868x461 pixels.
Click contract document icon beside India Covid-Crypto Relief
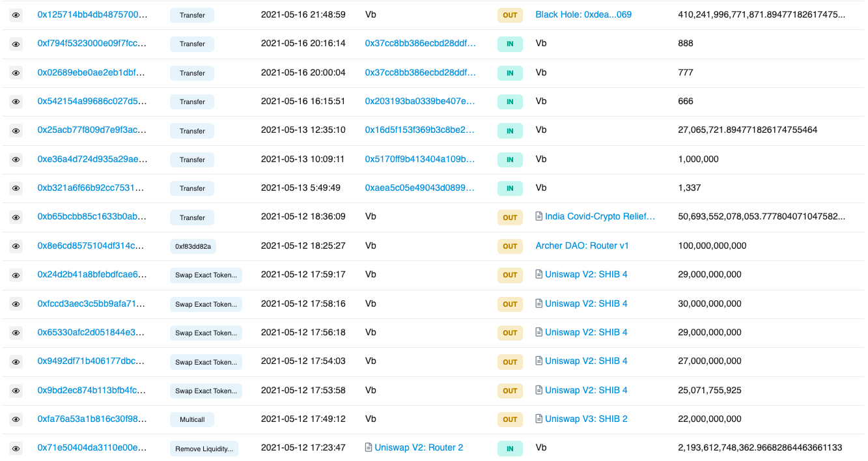[539, 217]
